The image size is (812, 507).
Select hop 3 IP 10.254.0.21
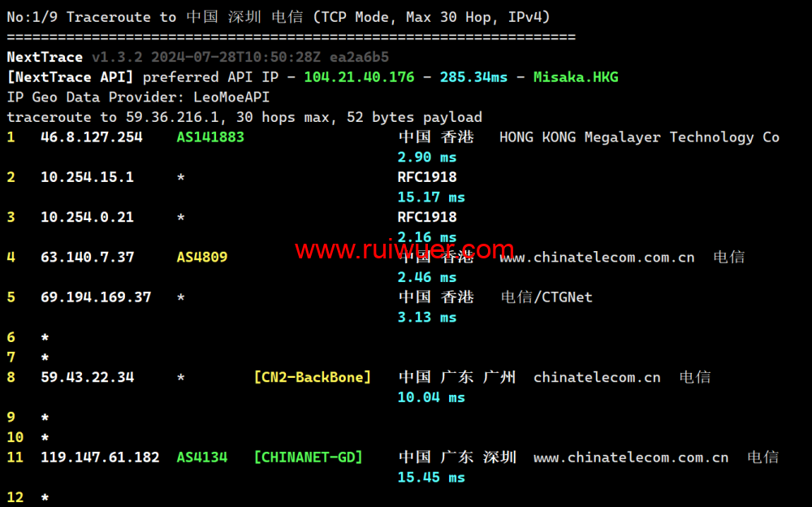coord(87,217)
